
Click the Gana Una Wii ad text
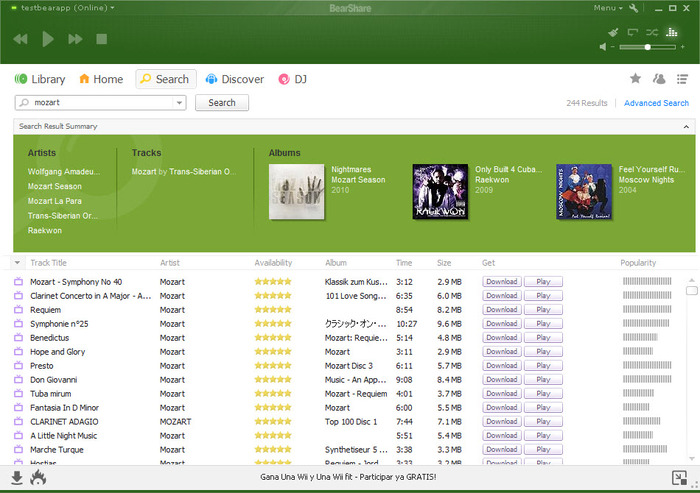tap(348, 477)
